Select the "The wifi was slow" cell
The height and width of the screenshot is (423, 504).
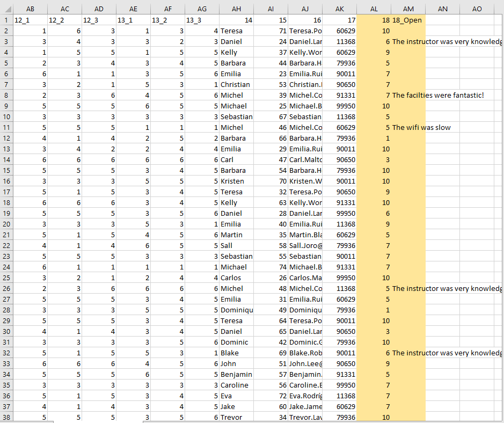pos(421,127)
